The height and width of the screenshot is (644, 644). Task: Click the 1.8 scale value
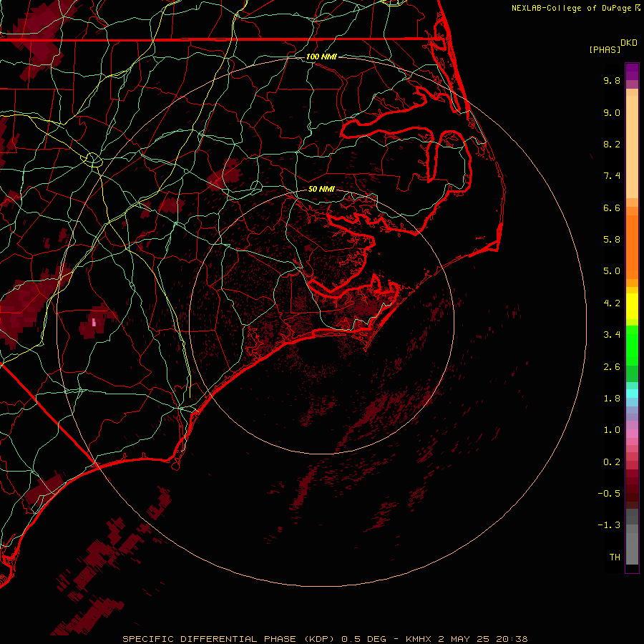612,399
